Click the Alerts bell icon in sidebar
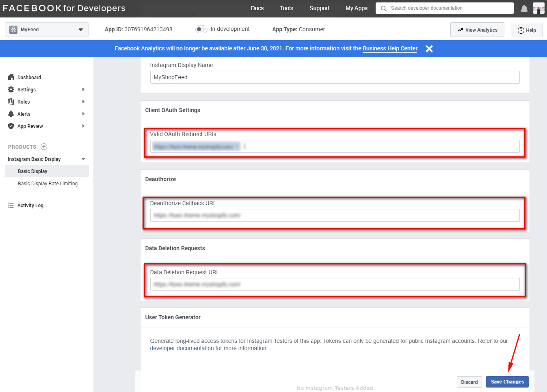Screen dimensions: 547x392 [11, 114]
